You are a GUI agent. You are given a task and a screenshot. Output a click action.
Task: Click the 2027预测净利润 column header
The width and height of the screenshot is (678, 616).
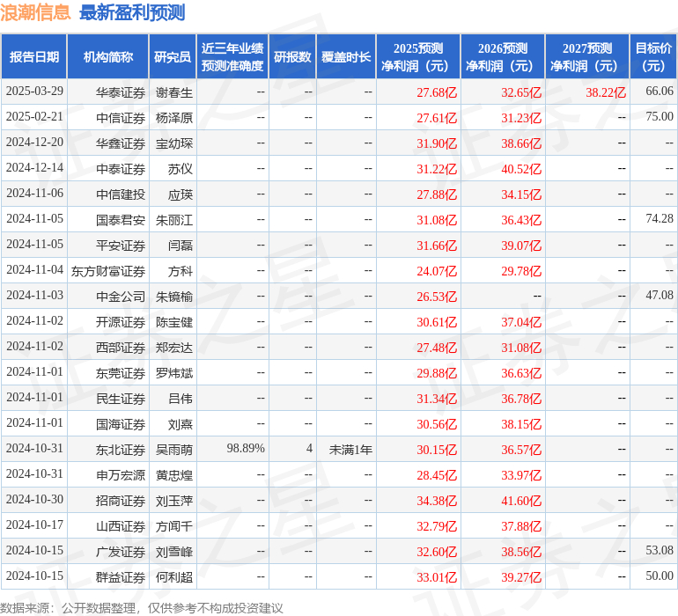pyautogui.click(x=587, y=57)
